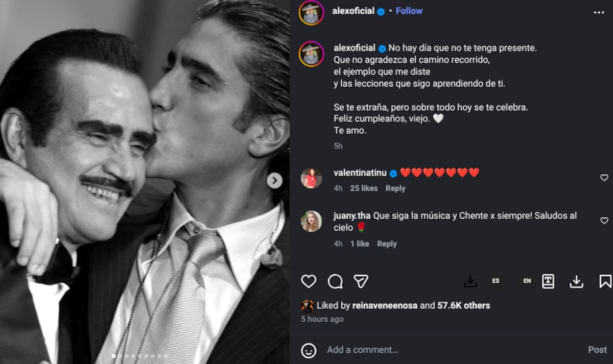Click the rightmost download icon near the bookmark
The width and height of the screenshot is (613, 364).
coord(576,281)
